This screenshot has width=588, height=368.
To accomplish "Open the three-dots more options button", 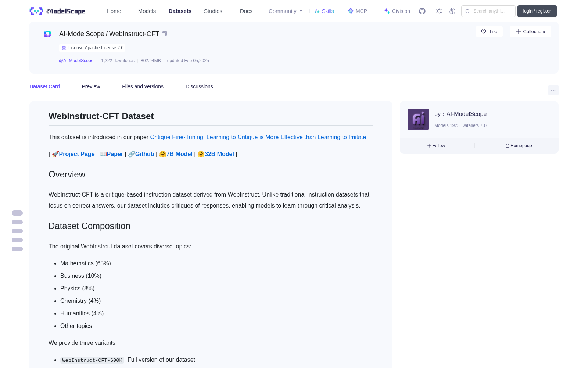I will 553,90.
